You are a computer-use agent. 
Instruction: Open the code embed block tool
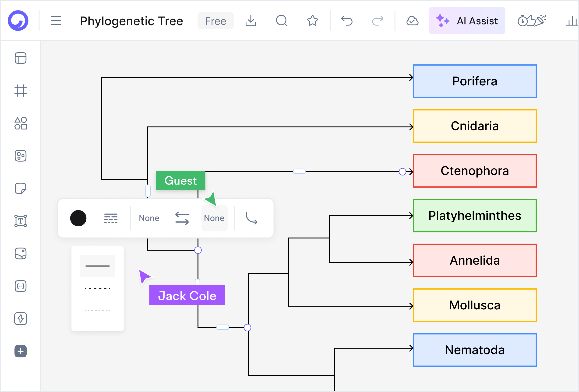[21, 286]
